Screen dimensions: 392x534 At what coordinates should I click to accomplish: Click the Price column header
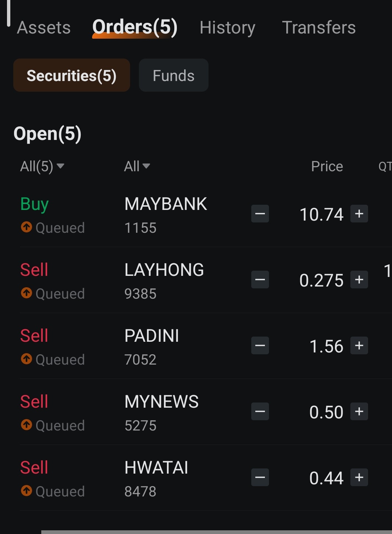click(327, 166)
